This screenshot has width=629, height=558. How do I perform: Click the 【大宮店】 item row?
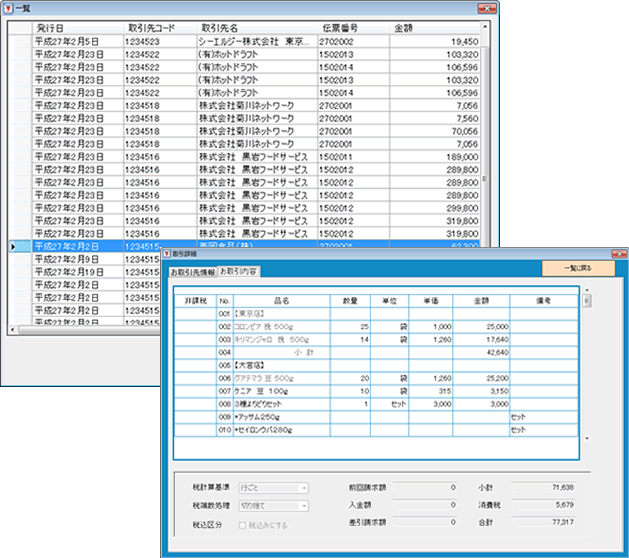[x=376, y=365]
